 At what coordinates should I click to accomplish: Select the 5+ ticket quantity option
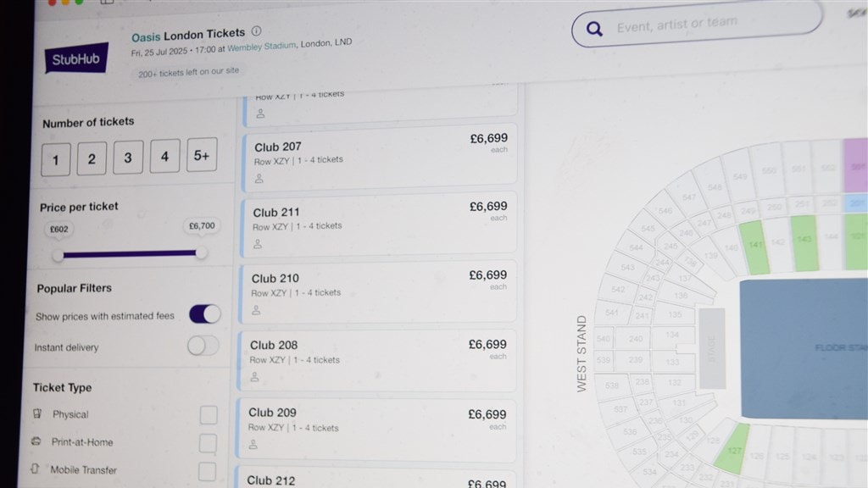tap(201, 154)
